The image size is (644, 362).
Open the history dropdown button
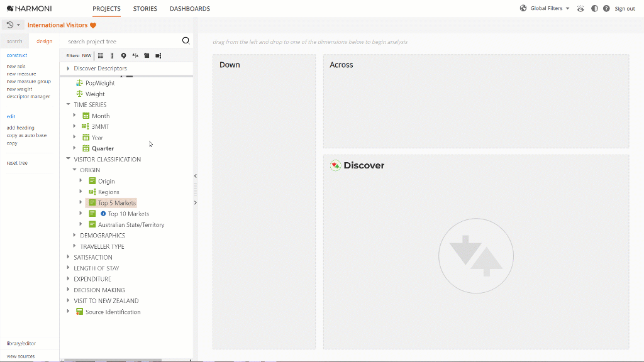click(13, 25)
